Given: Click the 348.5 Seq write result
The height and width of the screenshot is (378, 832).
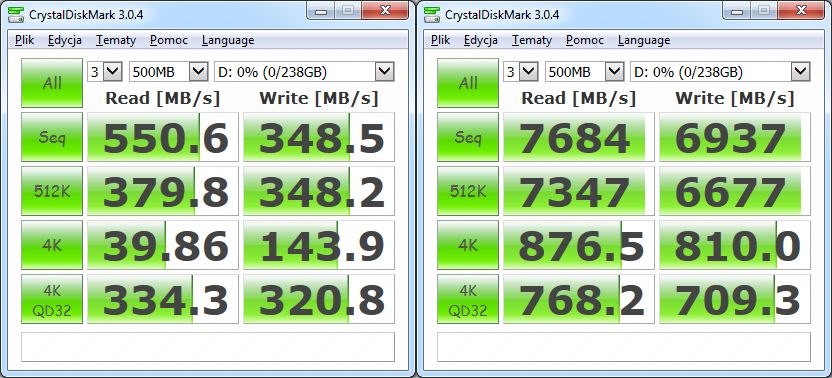Looking at the screenshot, I should (319, 137).
